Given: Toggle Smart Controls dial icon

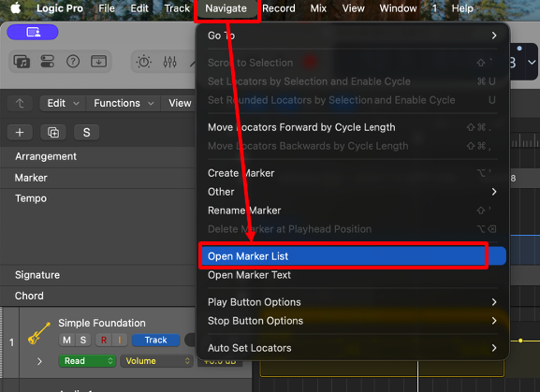Looking at the screenshot, I should (x=144, y=62).
